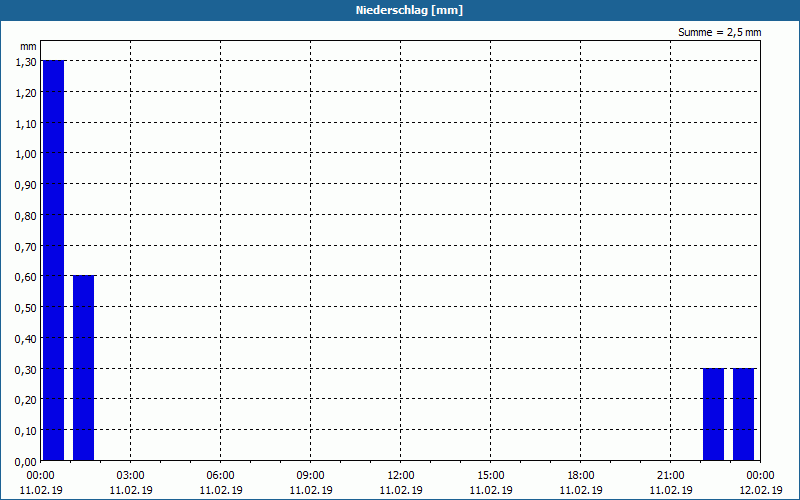800x500 pixels.
Task: Click the 09:00 time label
Action: [x=311, y=476]
